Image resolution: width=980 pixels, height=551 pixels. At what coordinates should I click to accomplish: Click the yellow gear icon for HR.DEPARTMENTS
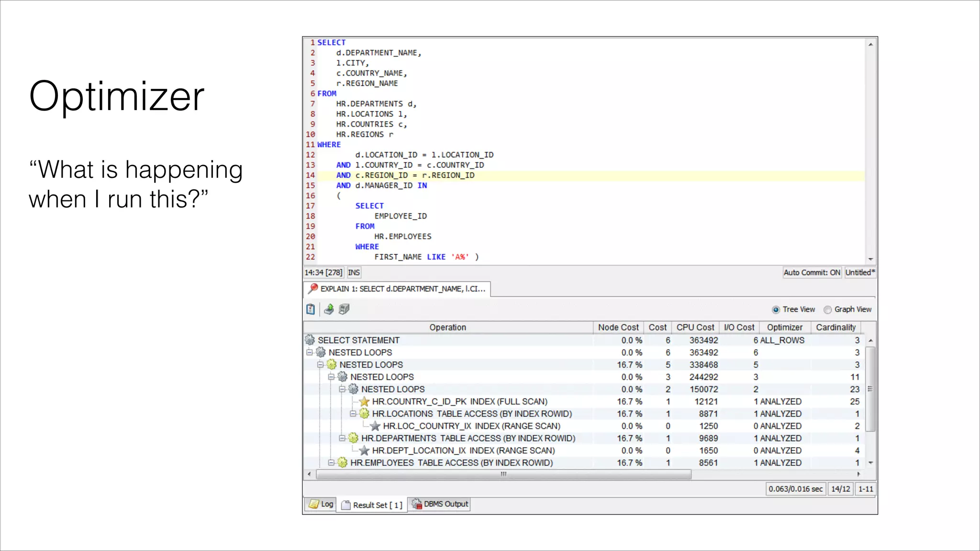(354, 438)
